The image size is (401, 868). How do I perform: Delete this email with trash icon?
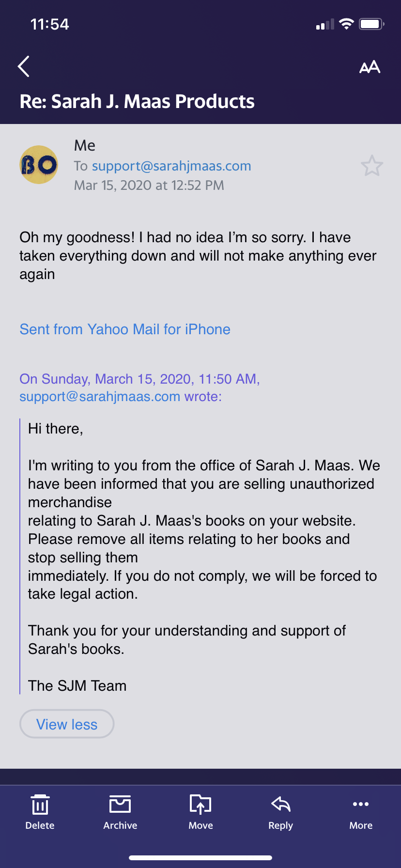click(40, 812)
